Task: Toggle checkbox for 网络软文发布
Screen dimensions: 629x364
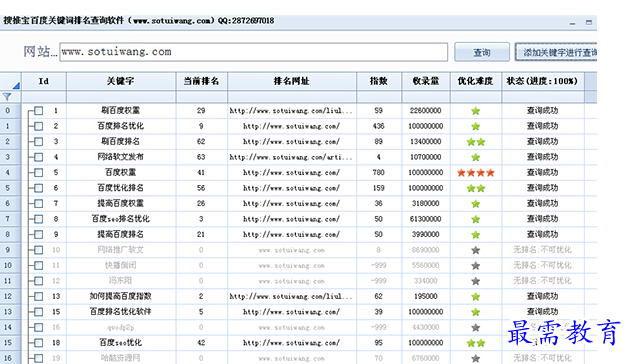Action: click(x=39, y=157)
